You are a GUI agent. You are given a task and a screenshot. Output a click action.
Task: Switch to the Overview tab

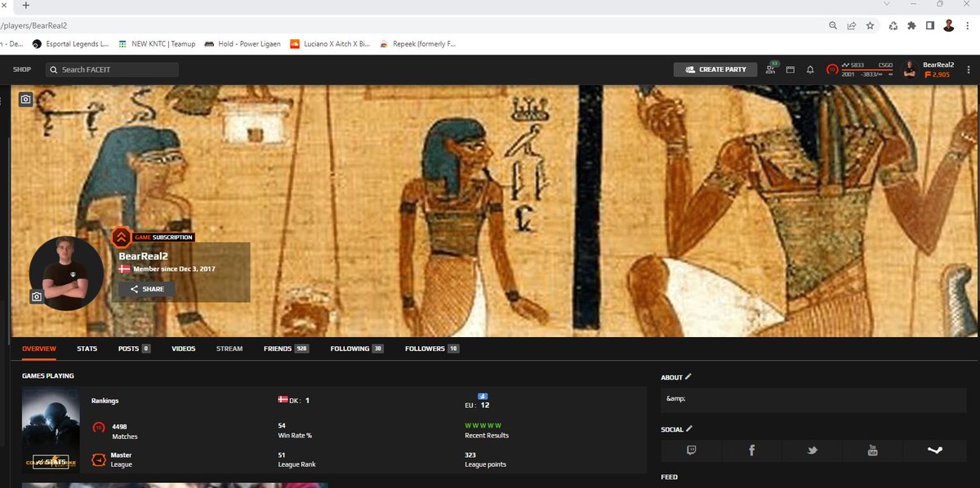tap(39, 348)
